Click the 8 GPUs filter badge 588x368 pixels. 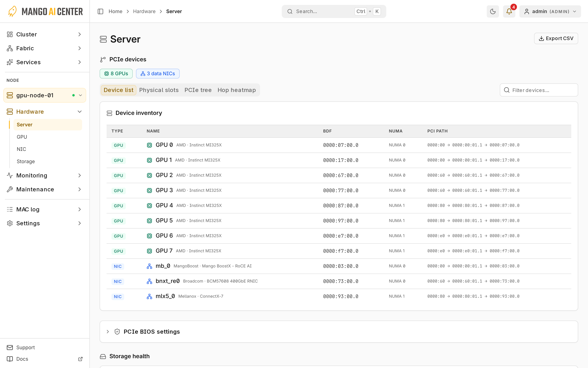[x=116, y=73]
